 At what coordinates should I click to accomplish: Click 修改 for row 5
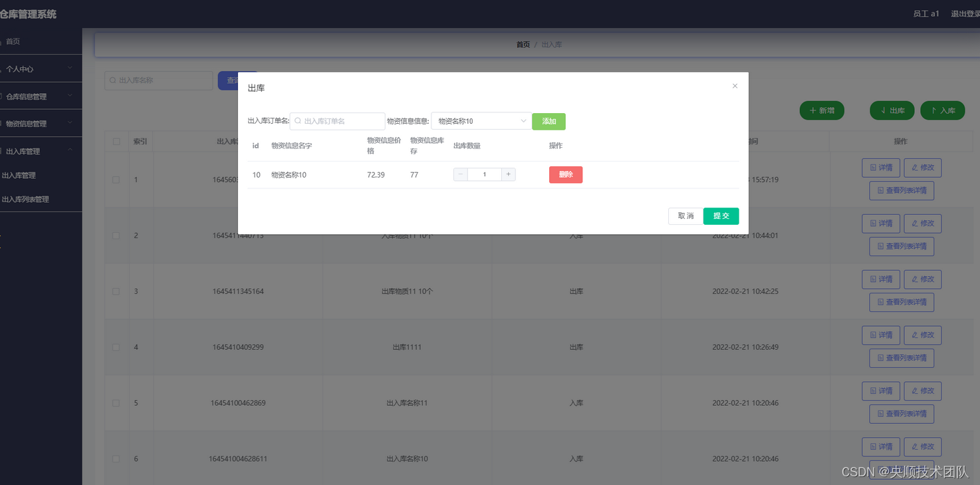[923, 391]
